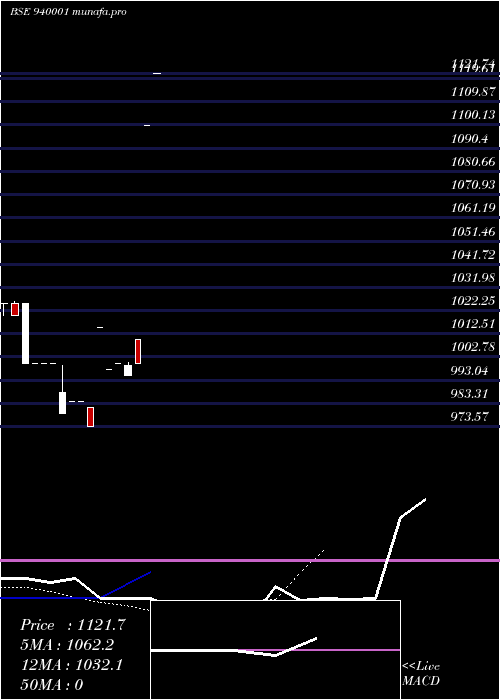Click the 1041.72 price axis label

[x=473, y=255]
